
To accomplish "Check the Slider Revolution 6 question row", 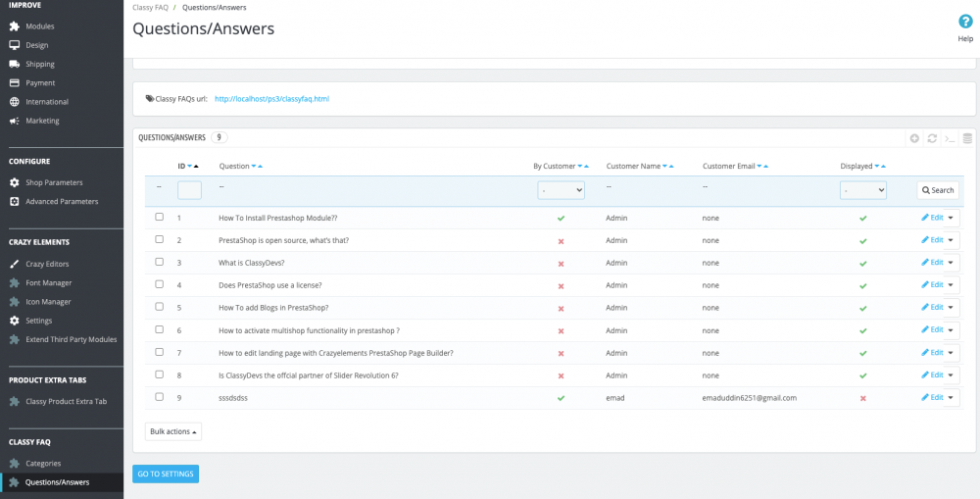I will click(160, 374).
